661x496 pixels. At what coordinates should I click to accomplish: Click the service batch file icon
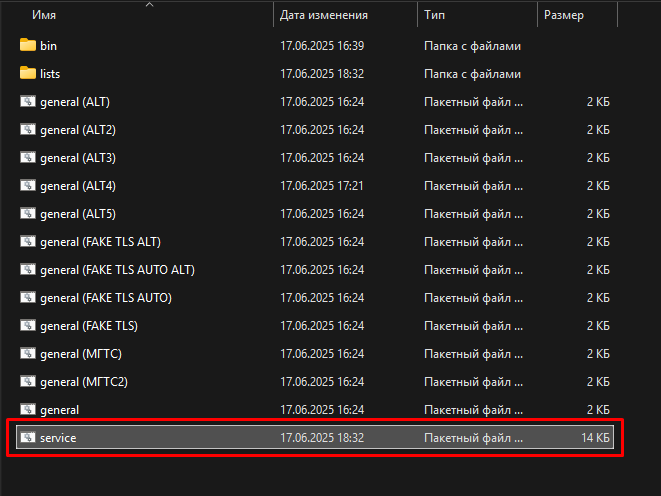28,437
